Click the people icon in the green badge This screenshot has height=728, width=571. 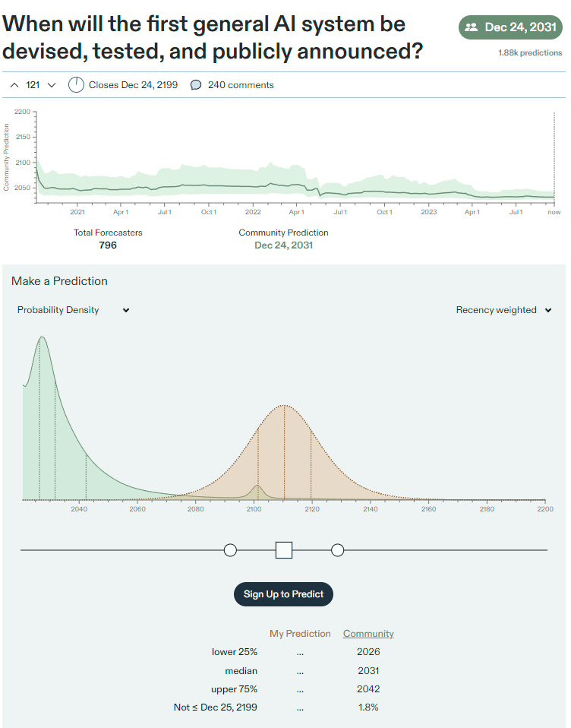point(472,27)
